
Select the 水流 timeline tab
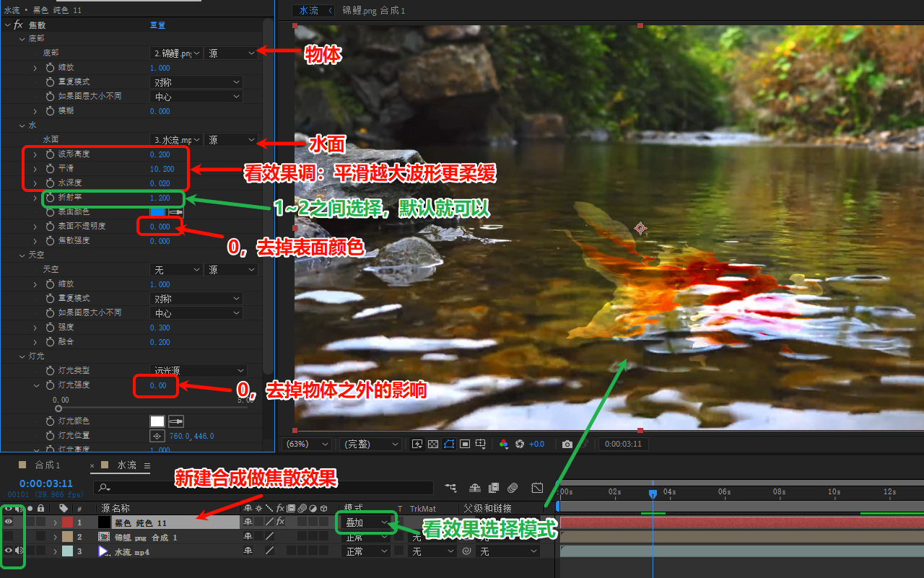(127, 465)
